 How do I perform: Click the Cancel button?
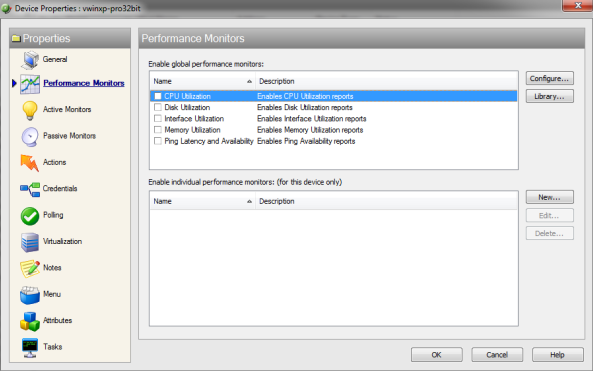[x=497, y=355]
